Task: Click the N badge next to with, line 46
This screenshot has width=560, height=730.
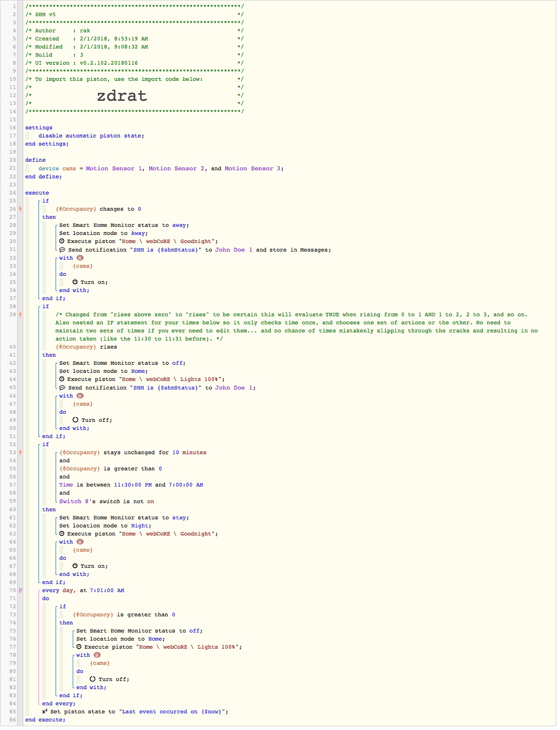Action: (x=80, y=396)
